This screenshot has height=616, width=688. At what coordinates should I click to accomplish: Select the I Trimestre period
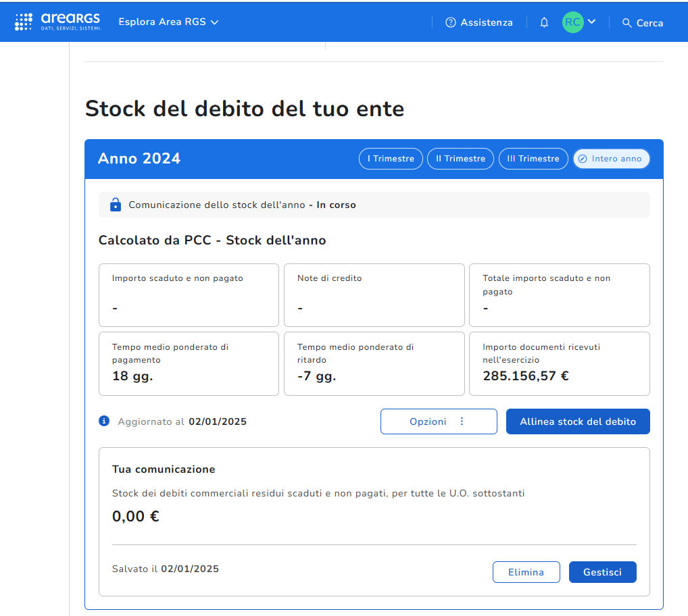pos(391,159)
